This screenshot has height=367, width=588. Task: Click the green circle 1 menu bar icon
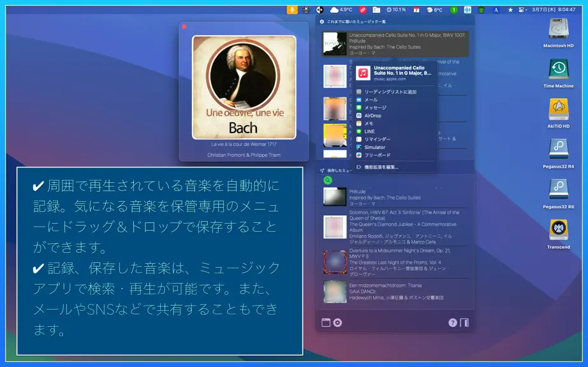[x=453, y=10]
